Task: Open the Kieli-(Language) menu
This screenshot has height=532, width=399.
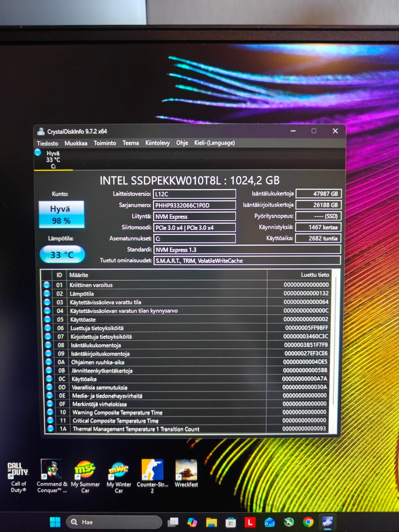Action: click(x=214, y=143)
